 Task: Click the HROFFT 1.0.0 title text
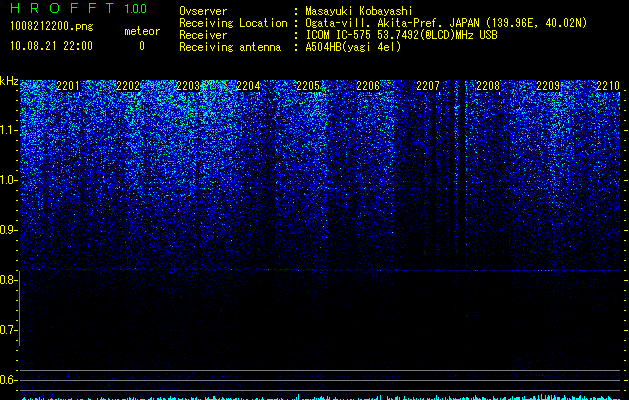[x=79, y=8]
